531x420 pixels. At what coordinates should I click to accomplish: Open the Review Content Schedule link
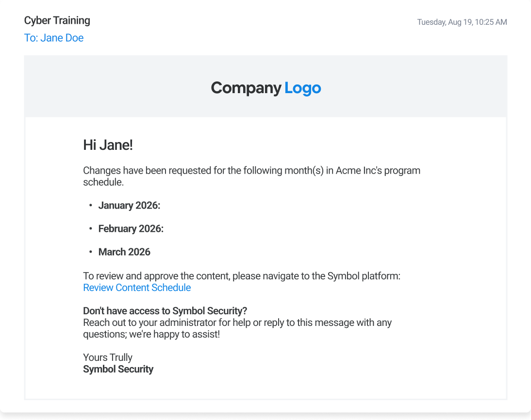tap(137, 287)
